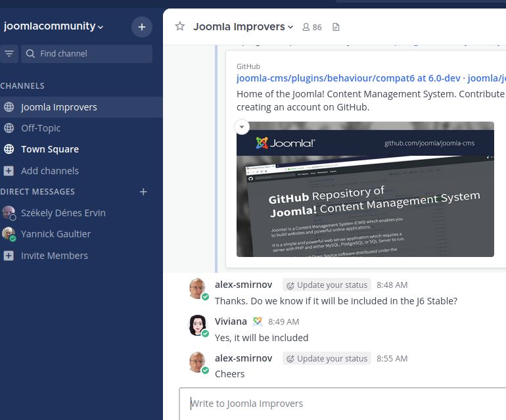Click the Add channels plus icon
Image resolution: width=506 pixels, height=420 pixels.
(x=9, y=171)
